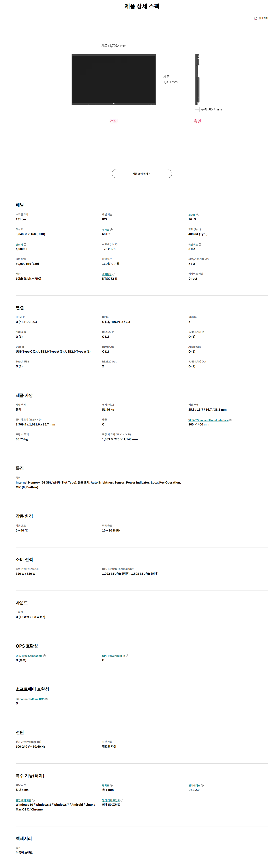Select the 60.75 kg packed weight value
Screen dimensions: 272x868
pos(22,439)
